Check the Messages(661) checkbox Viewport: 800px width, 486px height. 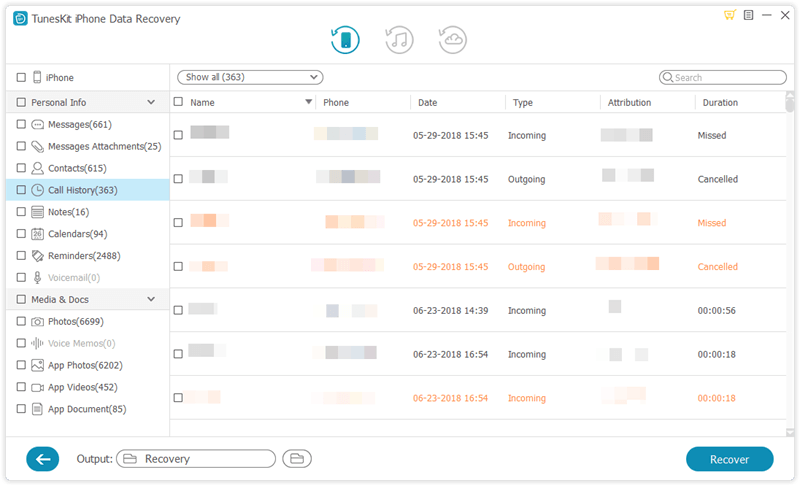coord(21,124)
